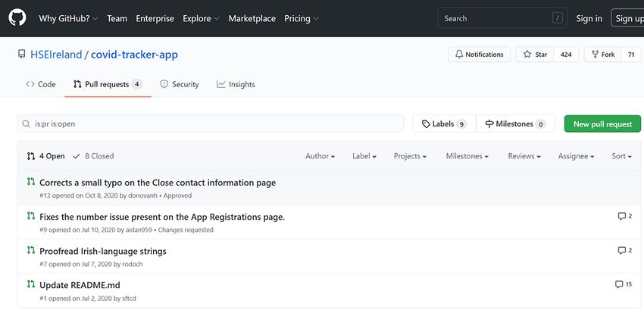Click the search magnifier icon in filter box
Screen dimensions: 644x310
pyautogui.click(x=27, y=124)
